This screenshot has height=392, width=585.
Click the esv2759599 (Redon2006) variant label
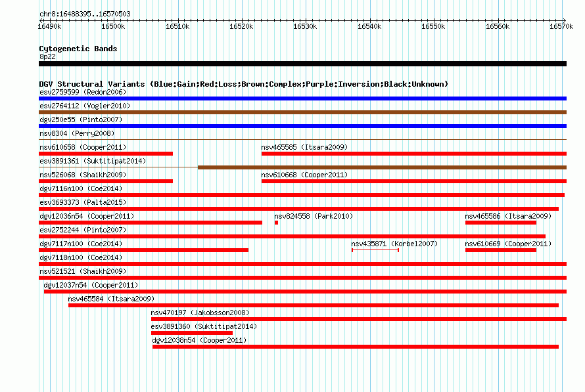click(x=83, y=92)
